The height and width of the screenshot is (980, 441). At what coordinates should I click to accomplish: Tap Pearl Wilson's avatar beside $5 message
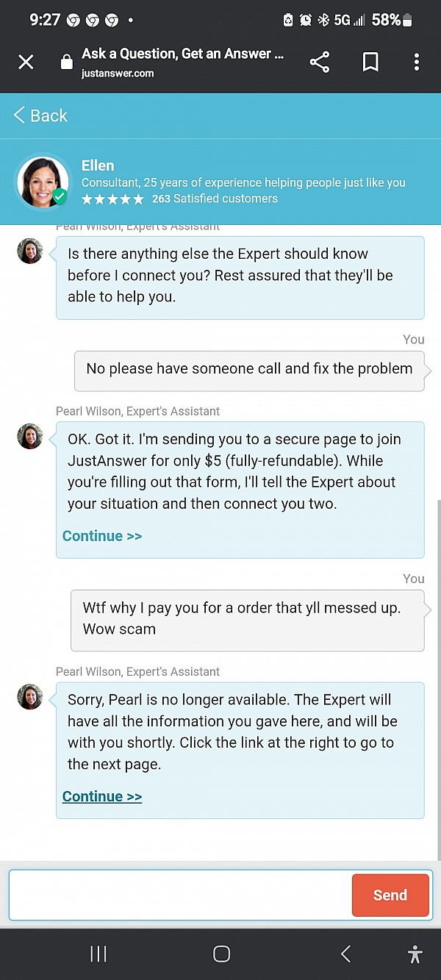pos(30,436)
